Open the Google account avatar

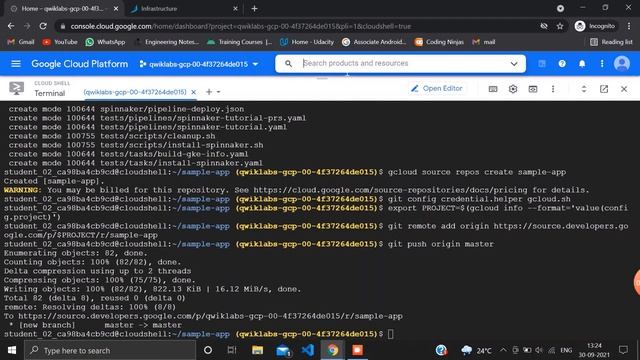[x=622, y=64]
